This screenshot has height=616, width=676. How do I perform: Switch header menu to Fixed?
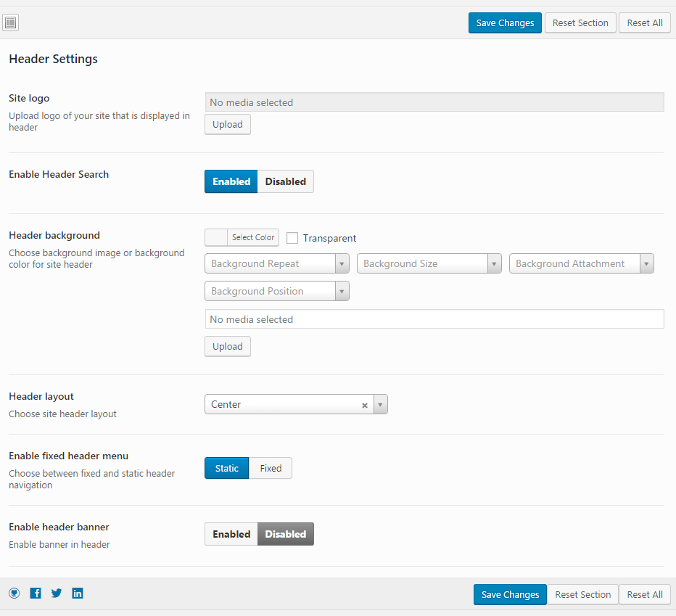(271, 468)
